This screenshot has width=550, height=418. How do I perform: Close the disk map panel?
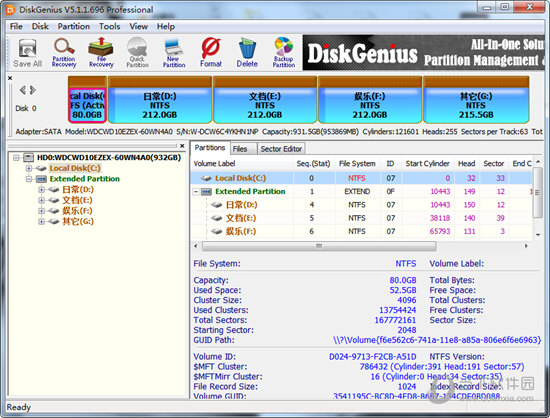[10, 78]
